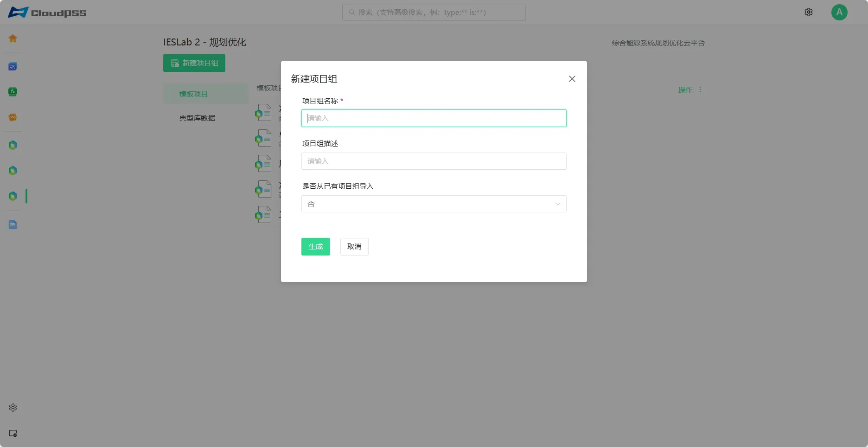Viewport: 868px width, 447px height.
Task: Select the 模板项目 tab
Action: [x=206, y=94]
